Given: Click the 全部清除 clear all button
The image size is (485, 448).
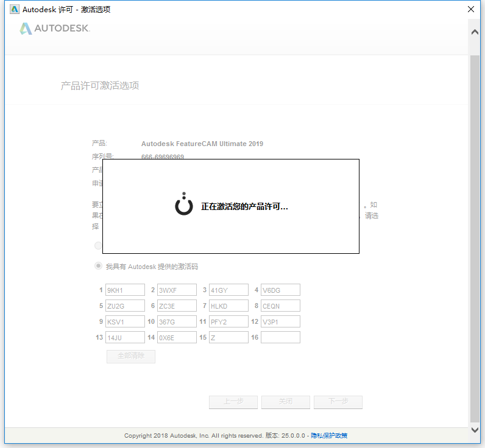Looking at the screenshot, I should 131,356.
